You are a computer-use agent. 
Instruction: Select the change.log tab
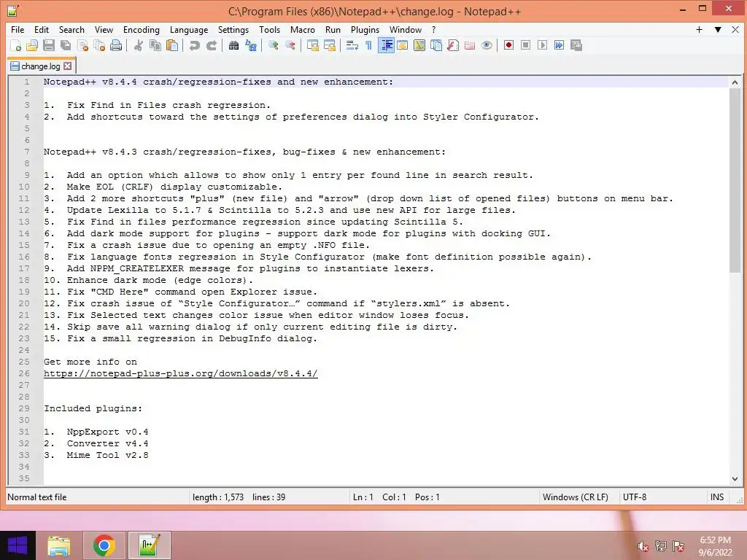point(41,66)
